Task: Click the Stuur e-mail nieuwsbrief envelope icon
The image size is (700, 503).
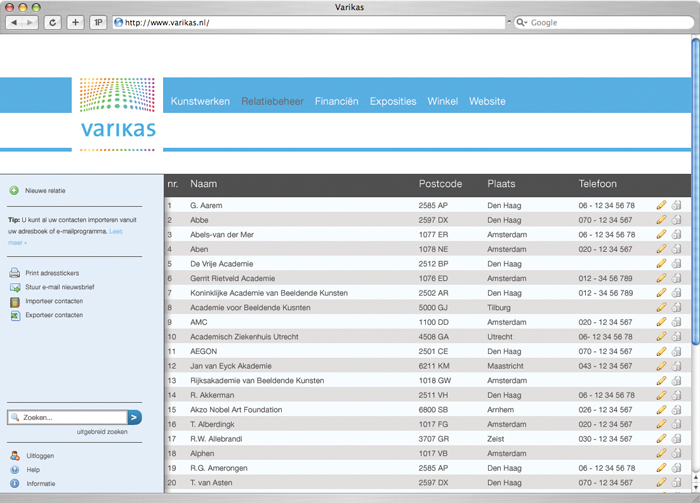Action: click(15, 287)
